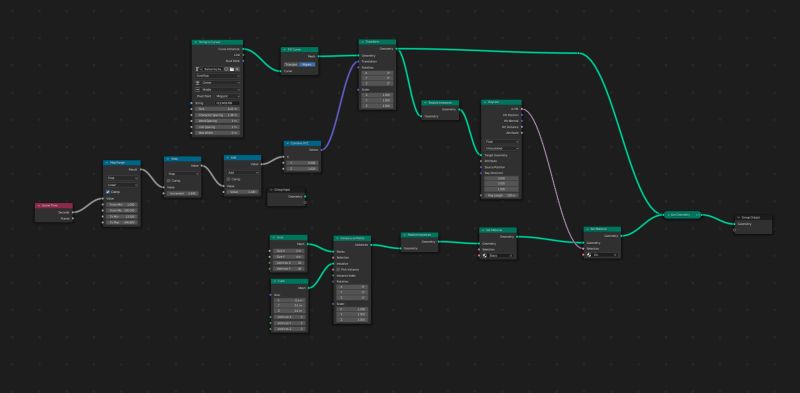Click the Vector output socket of Combine XYZ
This screenshot has width=800, height=393.
321,150
